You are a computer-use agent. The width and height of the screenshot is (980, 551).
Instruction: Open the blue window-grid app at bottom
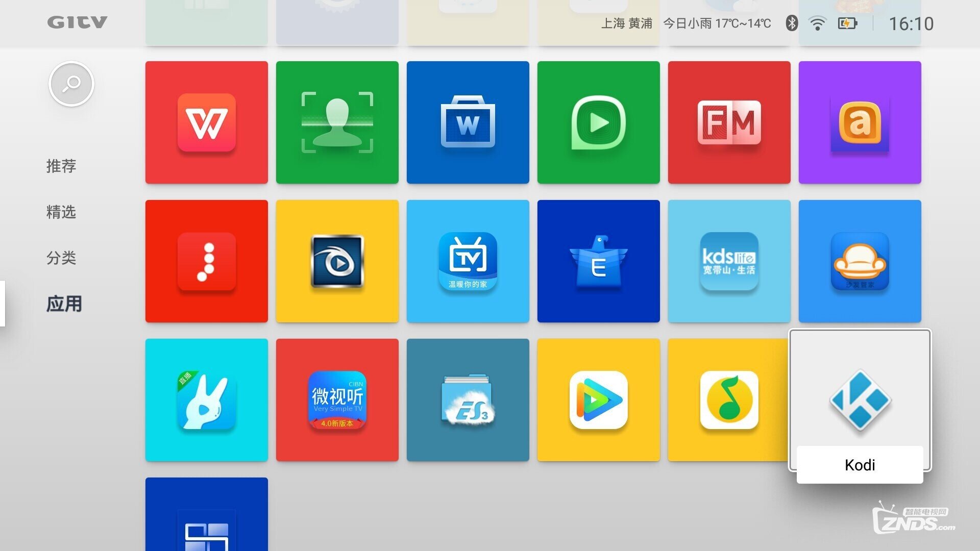pos(206,514)
